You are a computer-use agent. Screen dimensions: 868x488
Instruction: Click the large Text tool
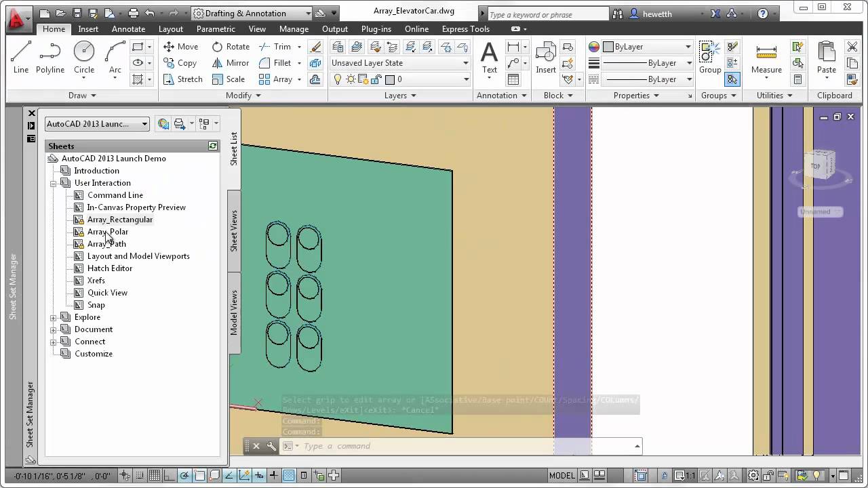(489, 58)
